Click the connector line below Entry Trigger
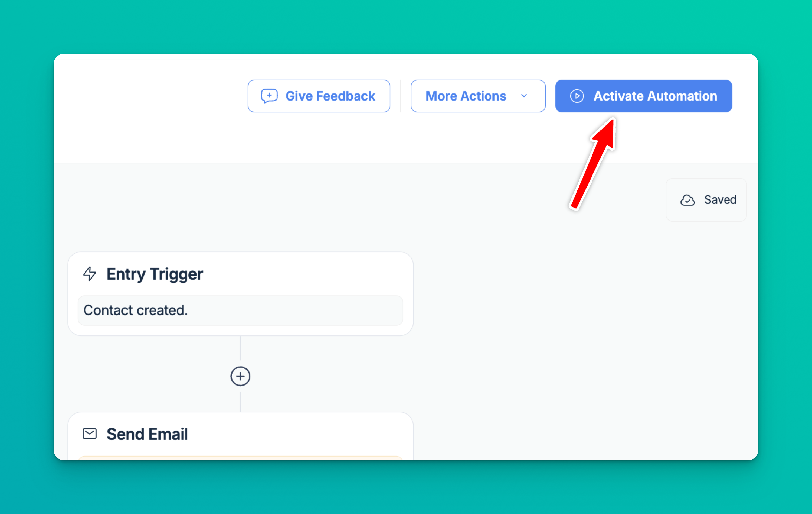The height and width of the screenshot is (514, 812). pos(240,348)
